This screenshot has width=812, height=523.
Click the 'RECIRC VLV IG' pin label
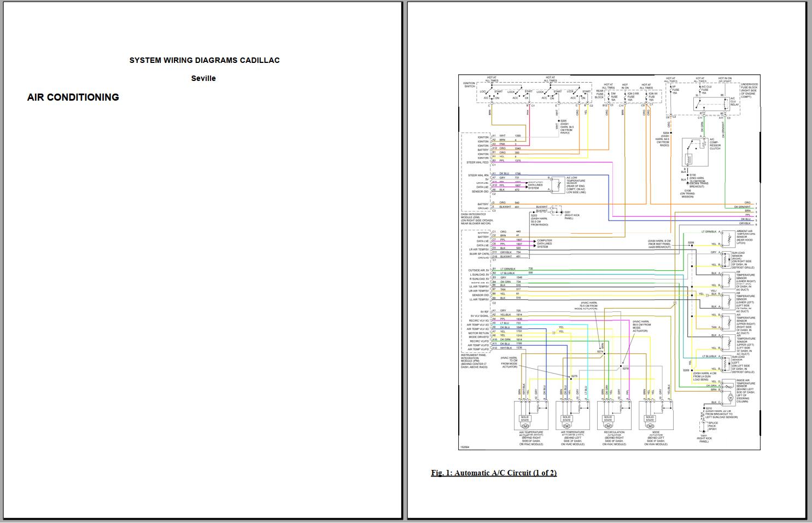pos(478,321)
